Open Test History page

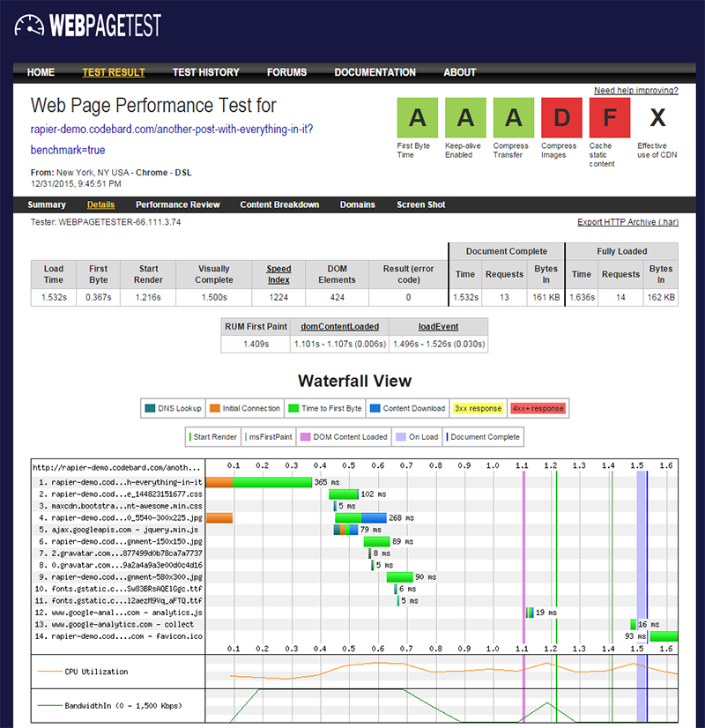click(205, 72)
